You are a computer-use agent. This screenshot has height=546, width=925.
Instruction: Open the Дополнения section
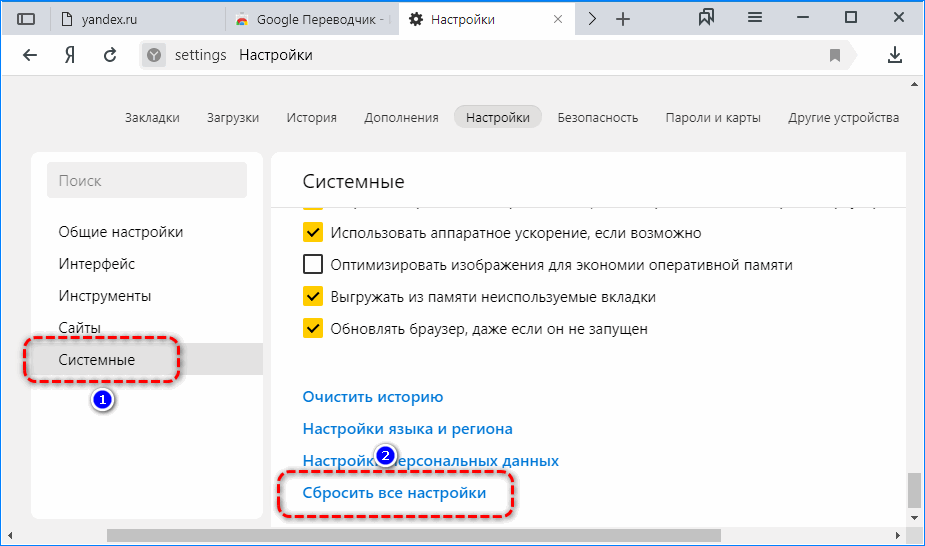click(x=401, y=118)
